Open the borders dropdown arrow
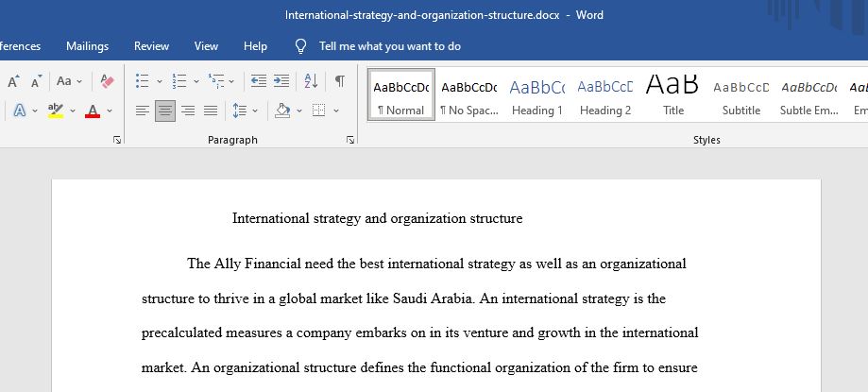This screenshot has height=392, width=868. pyautogui.click(x=336, y=111)
